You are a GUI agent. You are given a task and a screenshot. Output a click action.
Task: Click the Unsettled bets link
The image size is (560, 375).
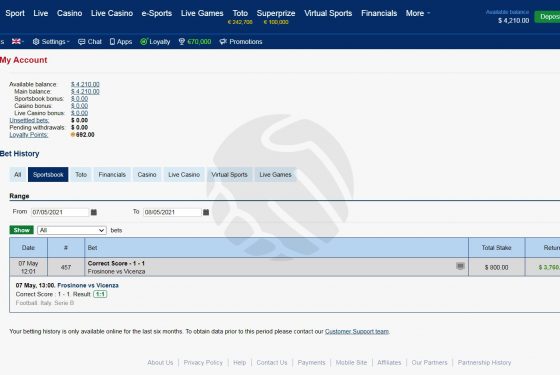point(29,120)
